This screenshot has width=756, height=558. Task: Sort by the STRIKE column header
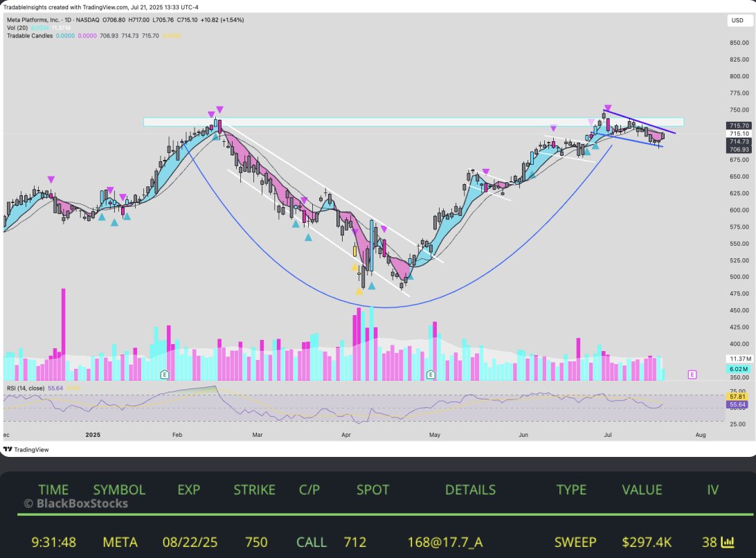click(x=255, y=489)
